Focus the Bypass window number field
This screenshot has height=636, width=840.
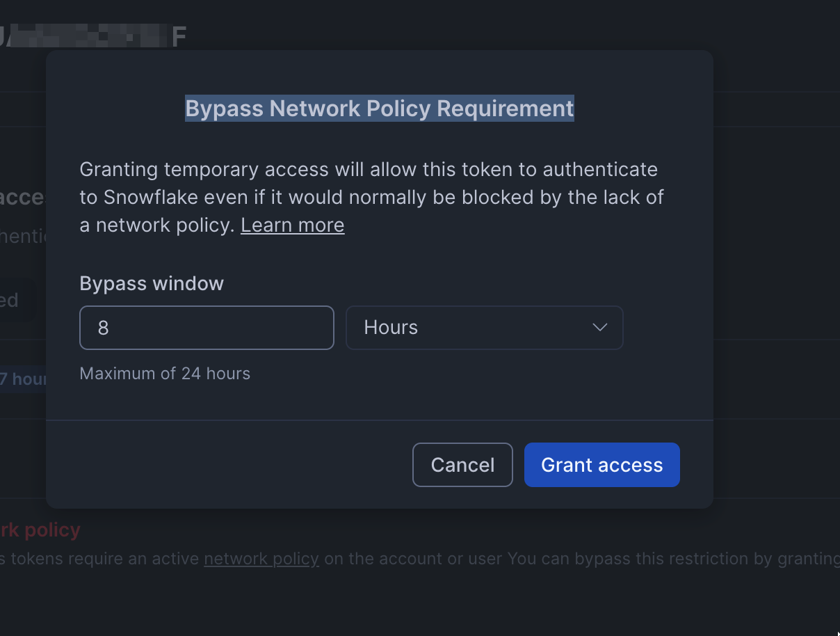207,328
